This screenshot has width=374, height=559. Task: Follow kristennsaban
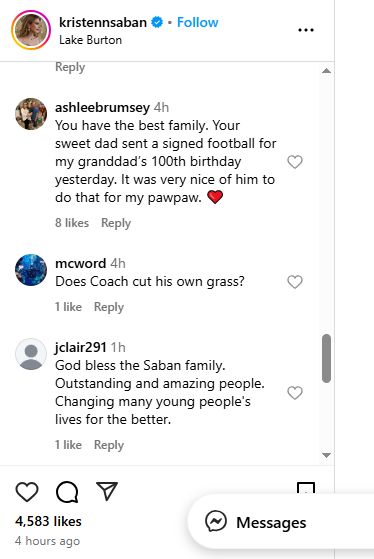198,22
